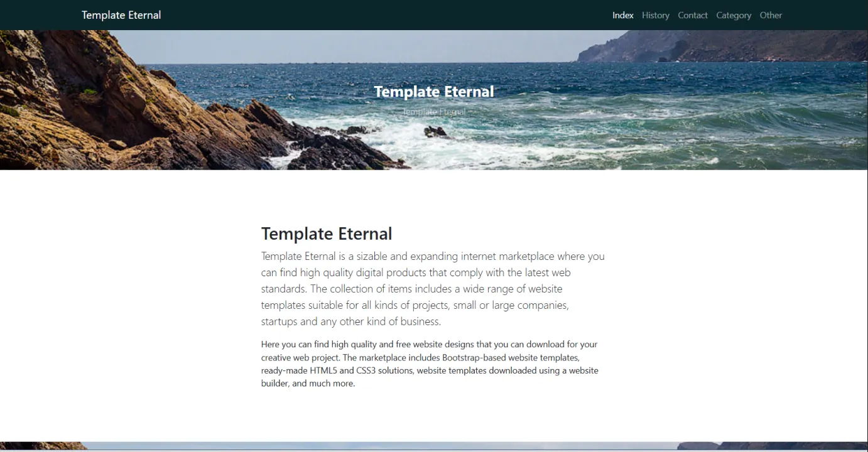Click the small dark rock in the surf
Screen dimensions: 868x452
click(435, 132)
